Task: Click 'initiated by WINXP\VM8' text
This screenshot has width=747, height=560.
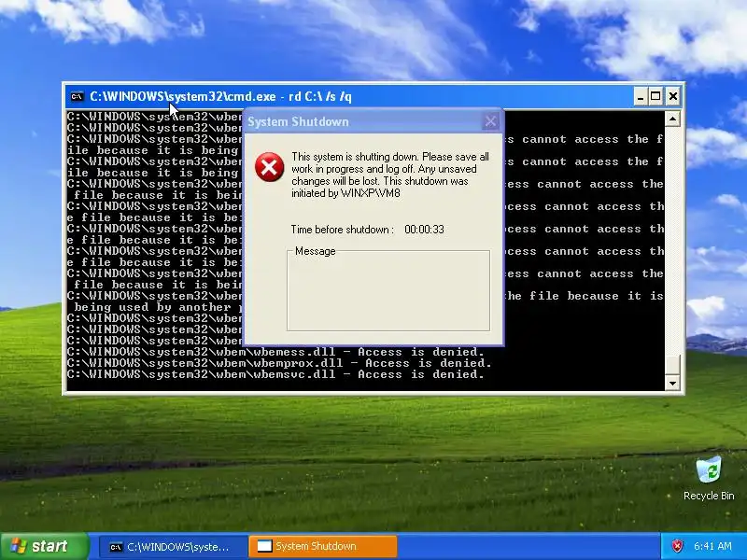Action: 345,193
